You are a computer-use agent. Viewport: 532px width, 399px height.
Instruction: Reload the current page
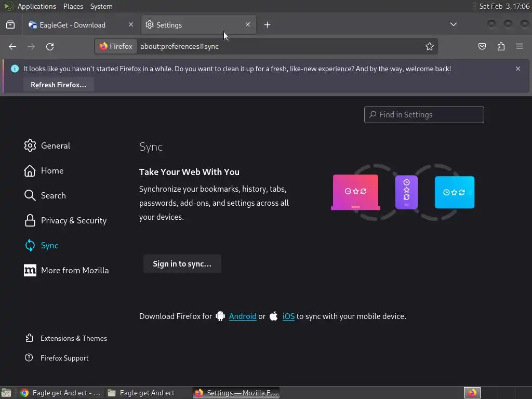point(50,46)
